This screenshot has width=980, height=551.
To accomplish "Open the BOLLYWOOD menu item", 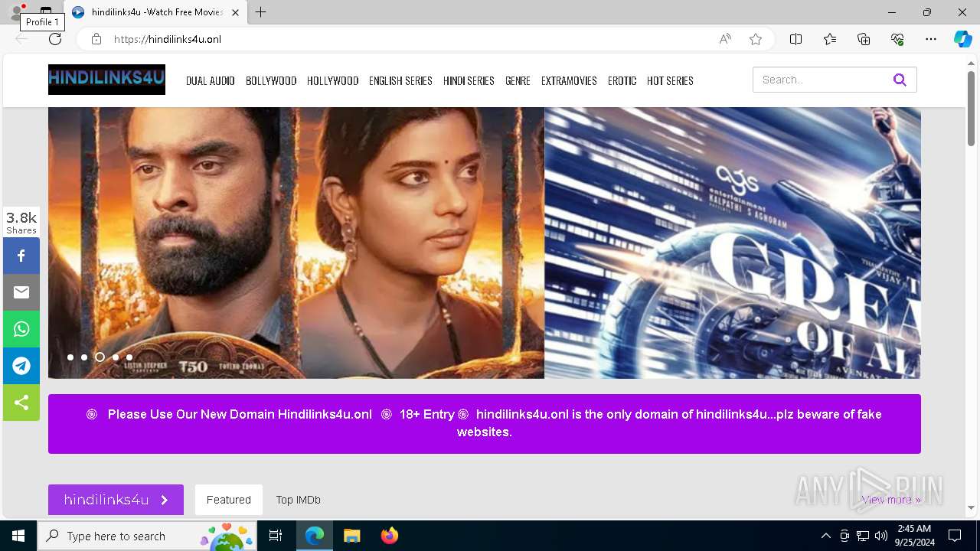I will pyautogui.click(x=271, y=80).
